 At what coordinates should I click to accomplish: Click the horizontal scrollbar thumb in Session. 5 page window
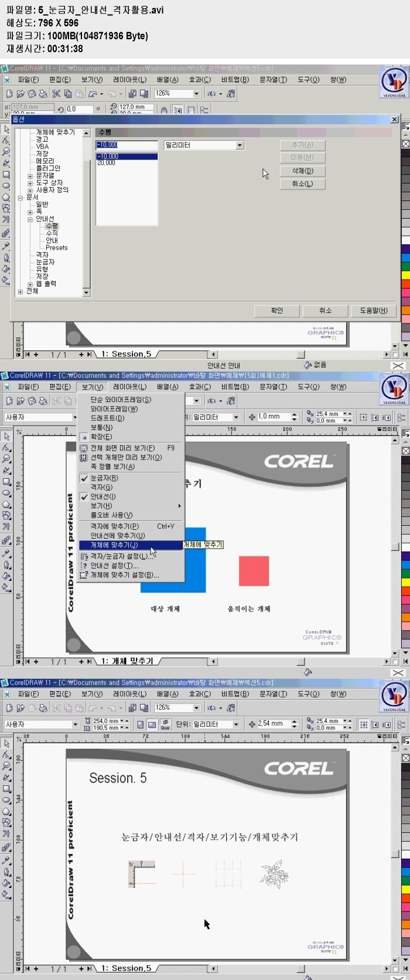click(301, 968)
